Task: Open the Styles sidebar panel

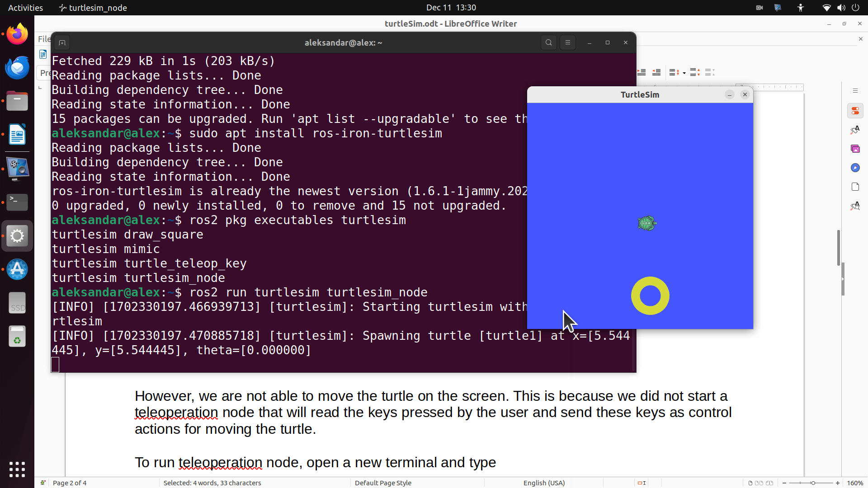Action: click(855, 130)
